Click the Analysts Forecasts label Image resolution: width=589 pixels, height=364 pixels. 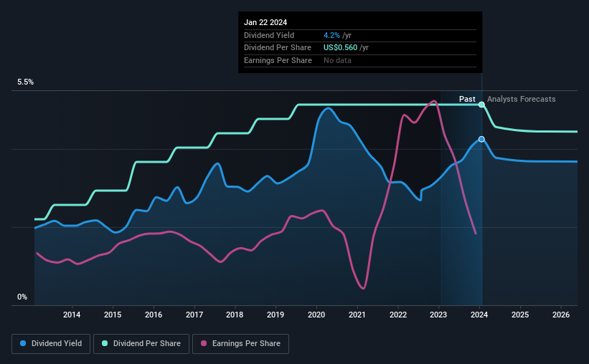point(522,99)
